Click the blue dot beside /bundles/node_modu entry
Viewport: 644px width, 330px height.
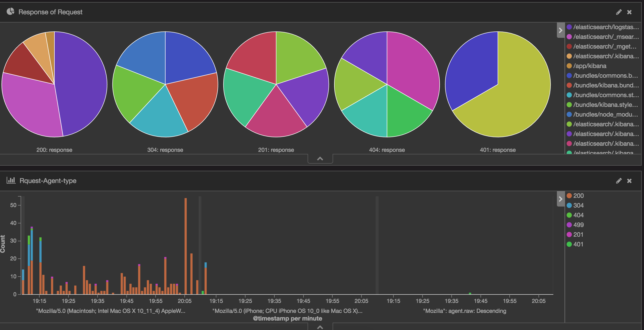[569, 114]
